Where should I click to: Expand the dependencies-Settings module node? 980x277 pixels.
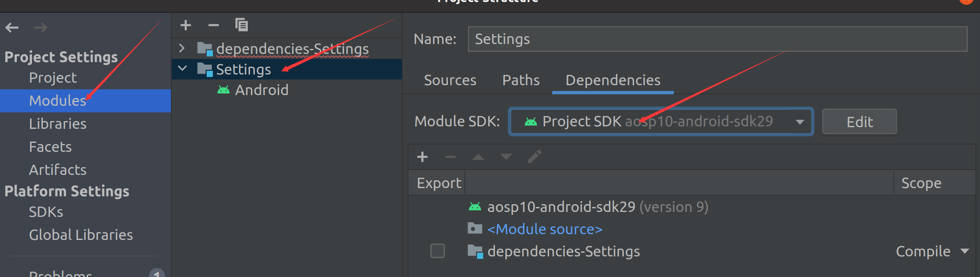click(182, 48)
